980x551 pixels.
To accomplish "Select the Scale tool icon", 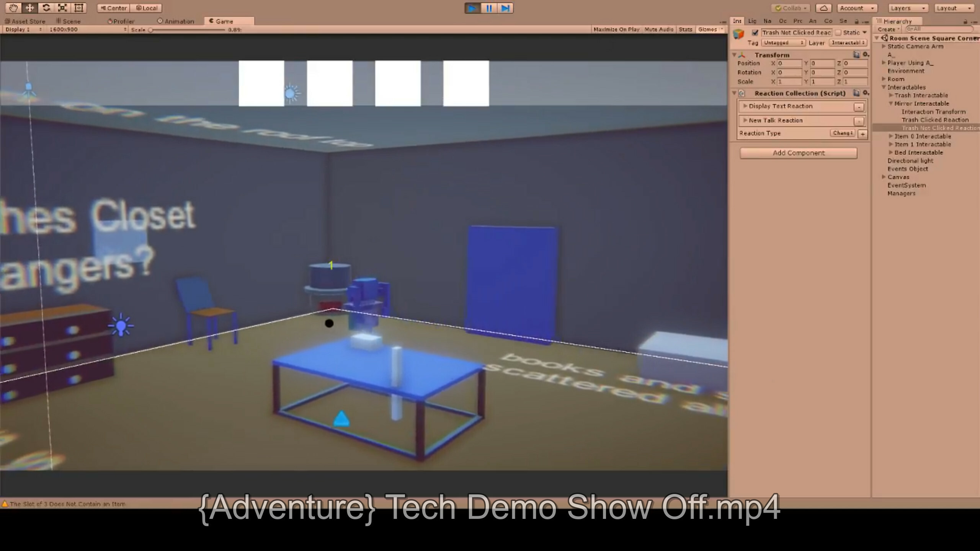I will (62, 8).
